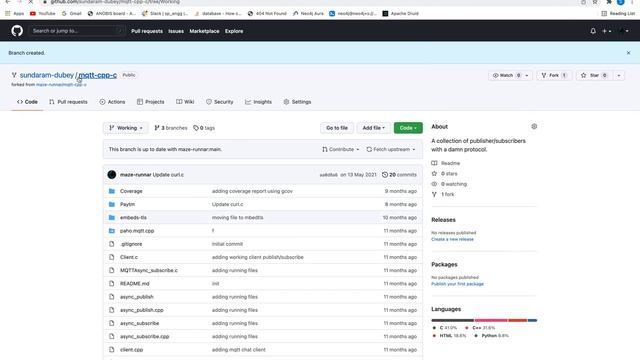
Task: Open the Paytm folder
Action: point(127,204)
